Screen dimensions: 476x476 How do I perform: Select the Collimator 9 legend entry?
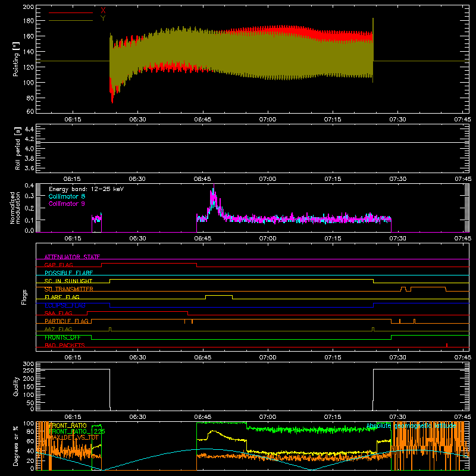pyautogui.click(x=67, y=203)
